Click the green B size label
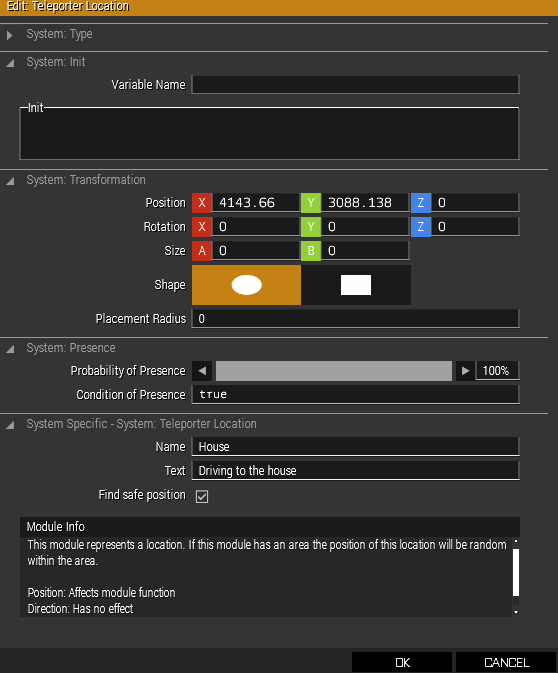This screenshot has width=558, height=673. pyautogui.click(x=311, y=251)
